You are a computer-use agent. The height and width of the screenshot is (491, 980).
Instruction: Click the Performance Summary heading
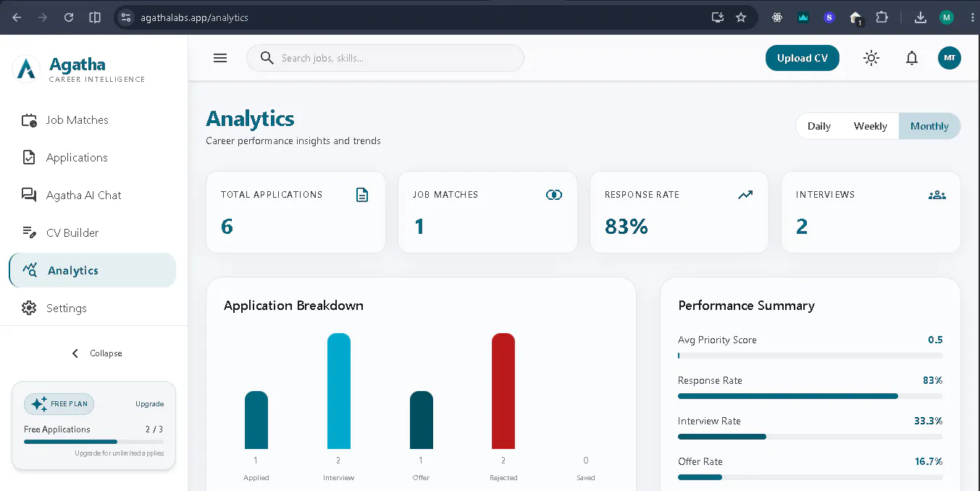coord(746,306)
